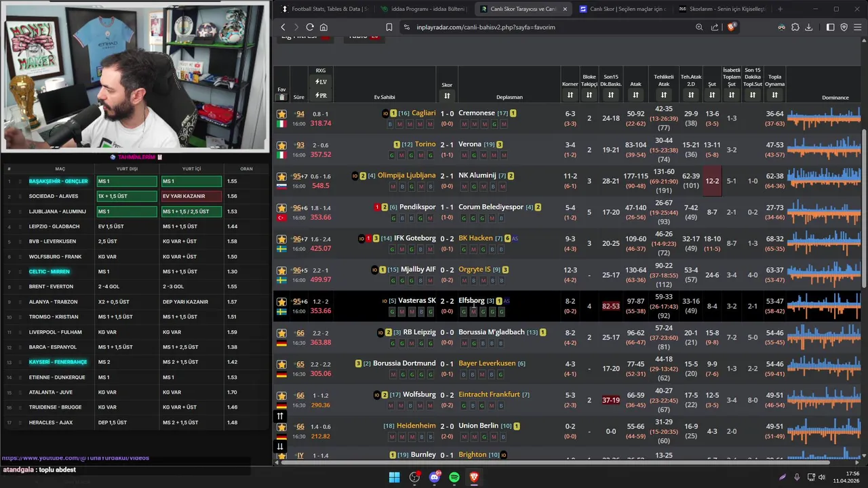The width and height of the screenshot is (868, 488).
Task: Bookmark this page
Action: click(389, 27)
